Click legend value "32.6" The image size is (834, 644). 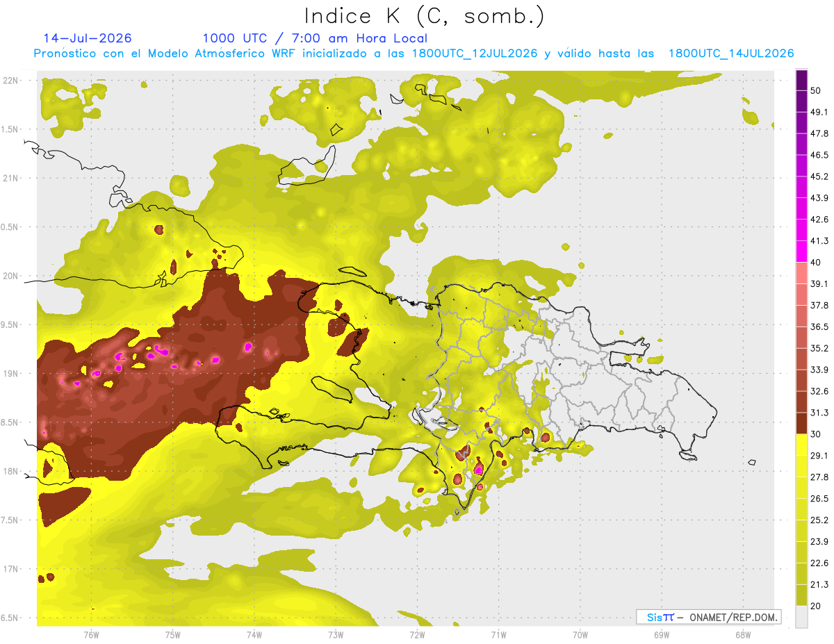click(x=819, y=391)
